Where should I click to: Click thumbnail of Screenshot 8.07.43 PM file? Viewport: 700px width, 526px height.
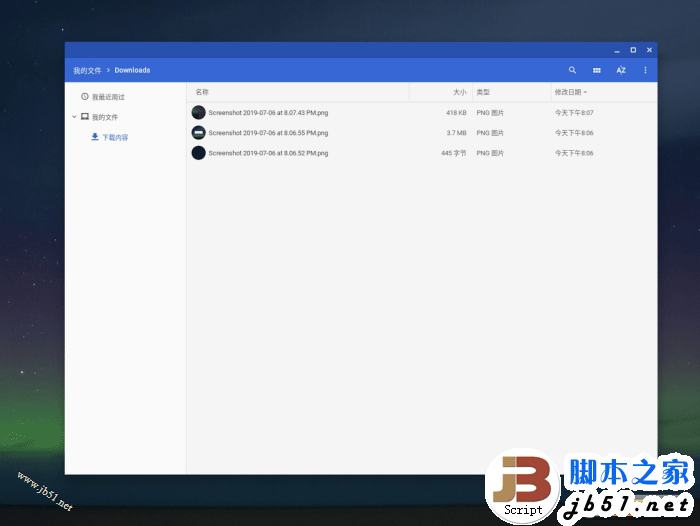[x=198, y=113]
